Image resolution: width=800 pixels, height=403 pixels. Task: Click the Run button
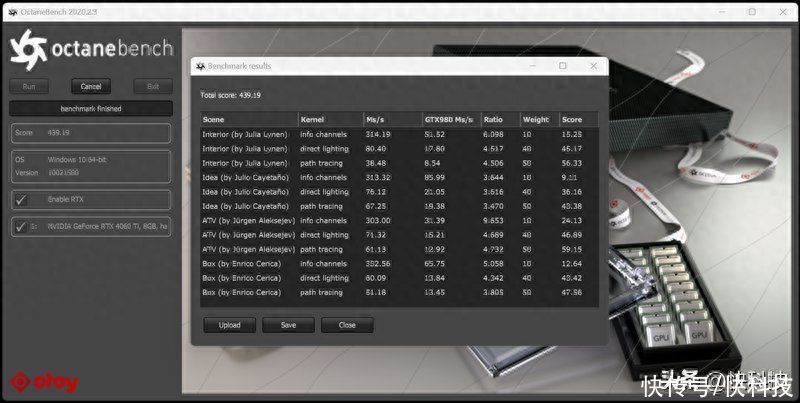(29, 86)
